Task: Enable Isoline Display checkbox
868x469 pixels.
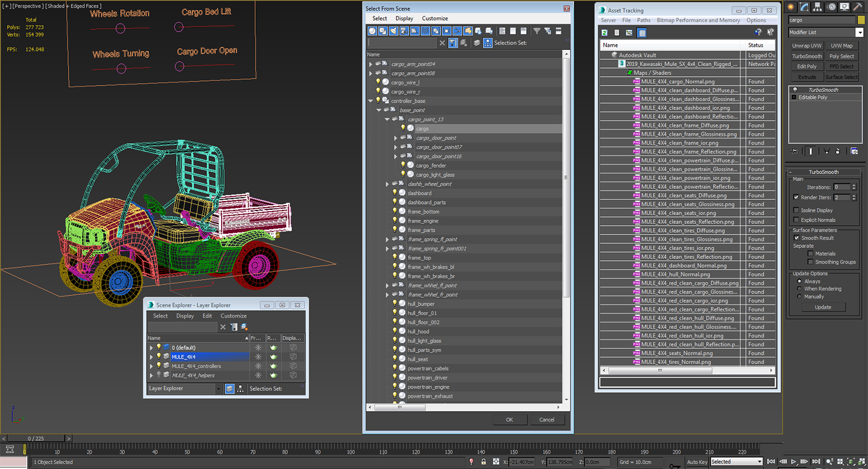Action: click(x=796, y=210)
